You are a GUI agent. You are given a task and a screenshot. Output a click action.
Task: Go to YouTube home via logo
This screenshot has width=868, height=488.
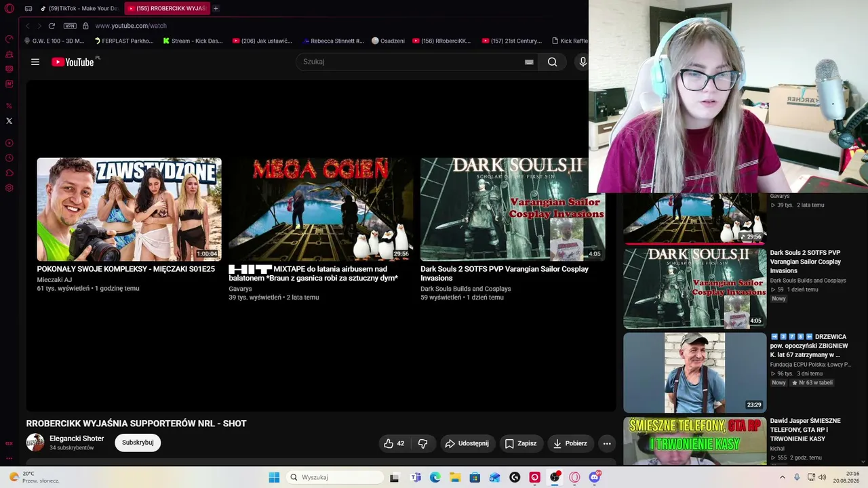tap(73, 62)
